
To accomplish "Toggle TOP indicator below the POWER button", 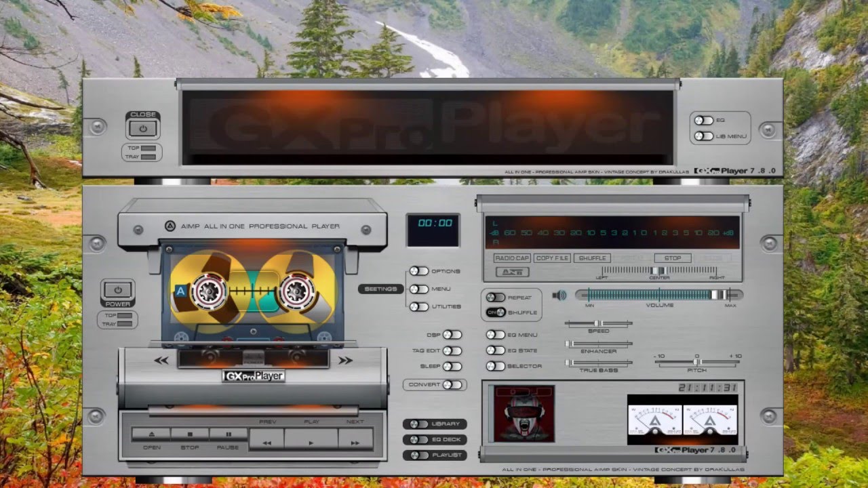I will click(124, 316).
